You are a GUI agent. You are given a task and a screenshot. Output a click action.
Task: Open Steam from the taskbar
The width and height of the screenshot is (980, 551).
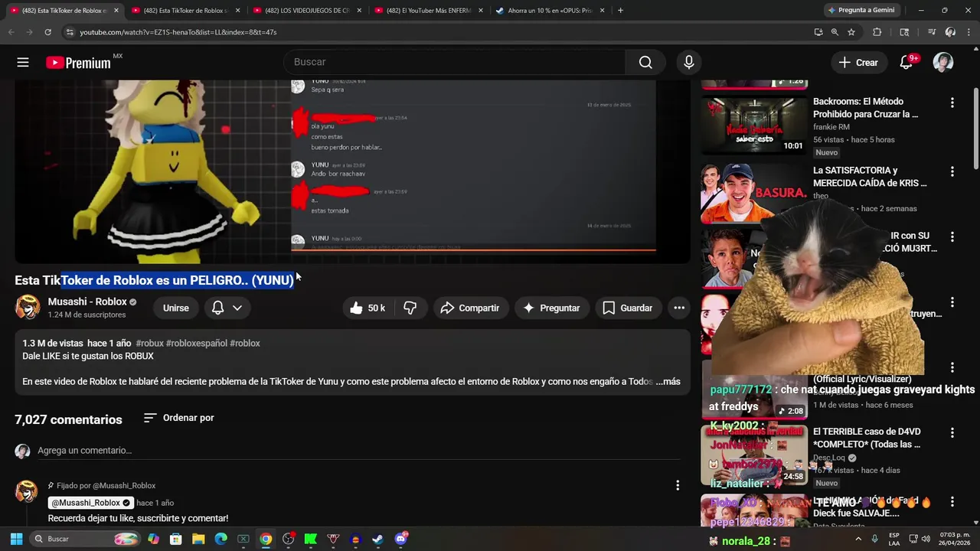(378, 539)
